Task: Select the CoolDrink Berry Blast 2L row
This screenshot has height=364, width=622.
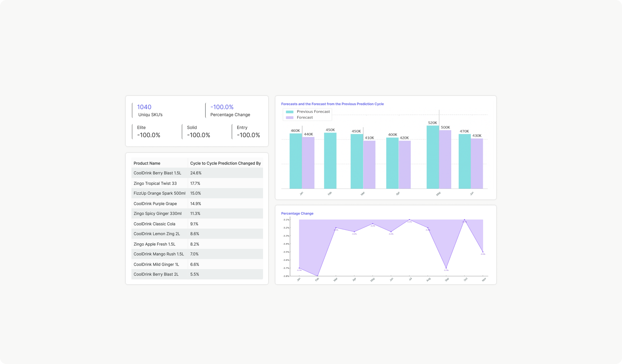Action: click(x=156, y=274)
